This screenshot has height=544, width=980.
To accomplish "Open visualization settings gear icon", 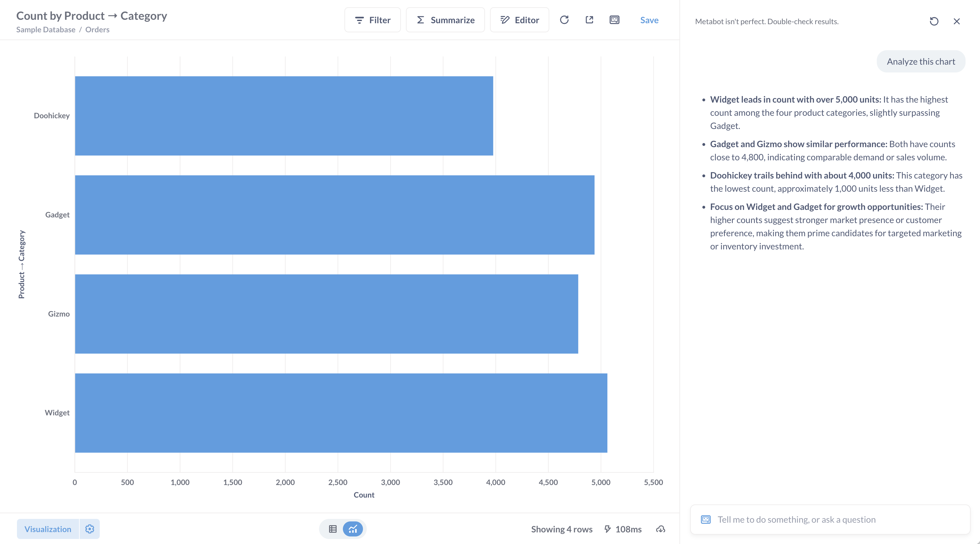I will pos(89,529).
